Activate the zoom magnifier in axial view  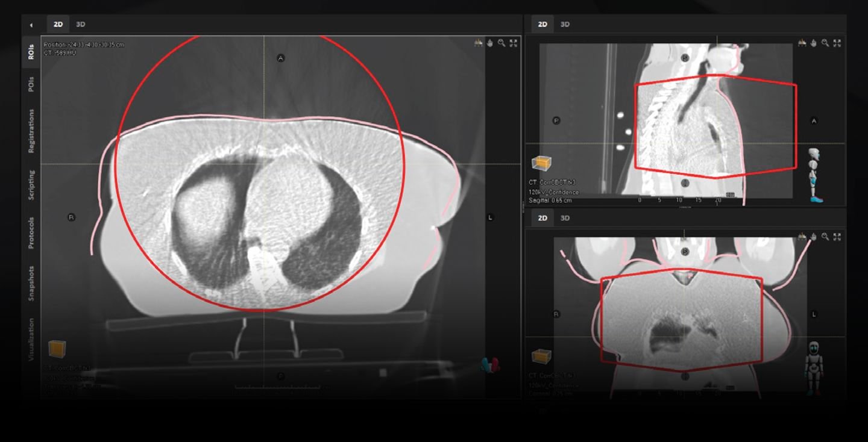502,43
